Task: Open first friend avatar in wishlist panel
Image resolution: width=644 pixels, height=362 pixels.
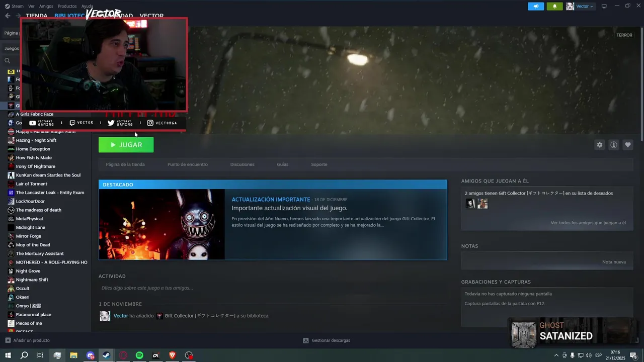Action: point(470,204)
